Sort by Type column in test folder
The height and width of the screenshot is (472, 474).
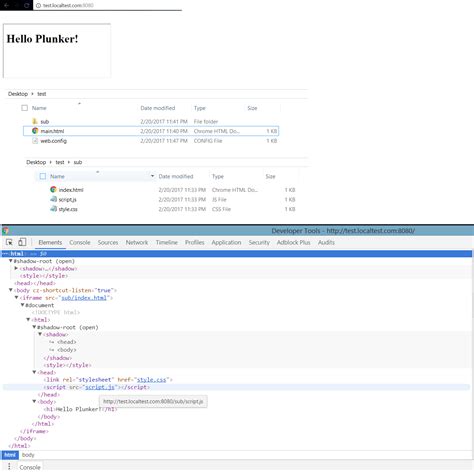200,108
